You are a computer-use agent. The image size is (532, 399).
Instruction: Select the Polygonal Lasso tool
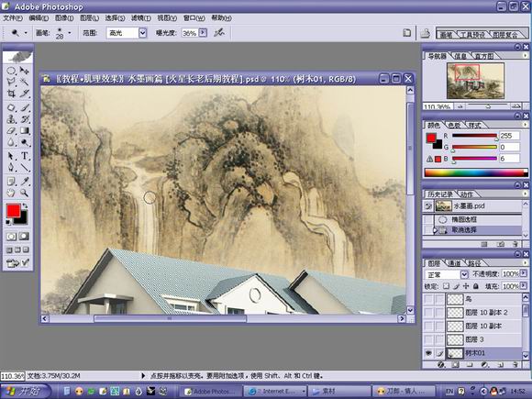click(x=11, y=82)
